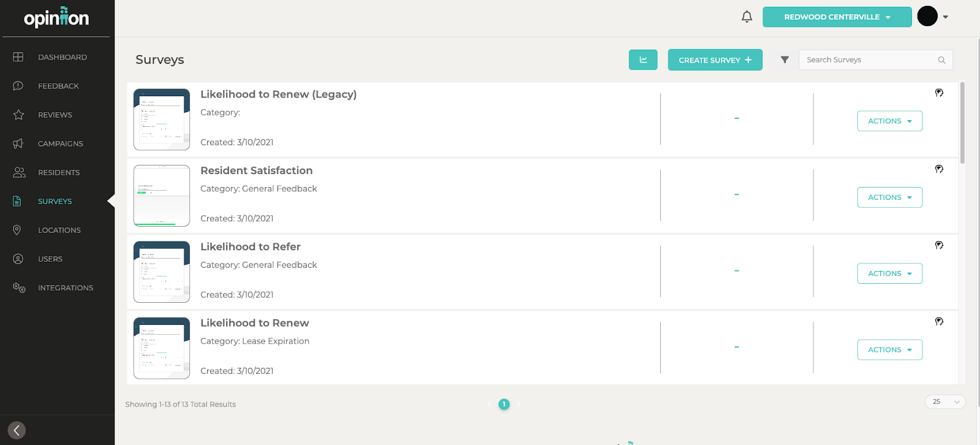
Task: Click the Dashboard grid icon
Action: (18, 57)
